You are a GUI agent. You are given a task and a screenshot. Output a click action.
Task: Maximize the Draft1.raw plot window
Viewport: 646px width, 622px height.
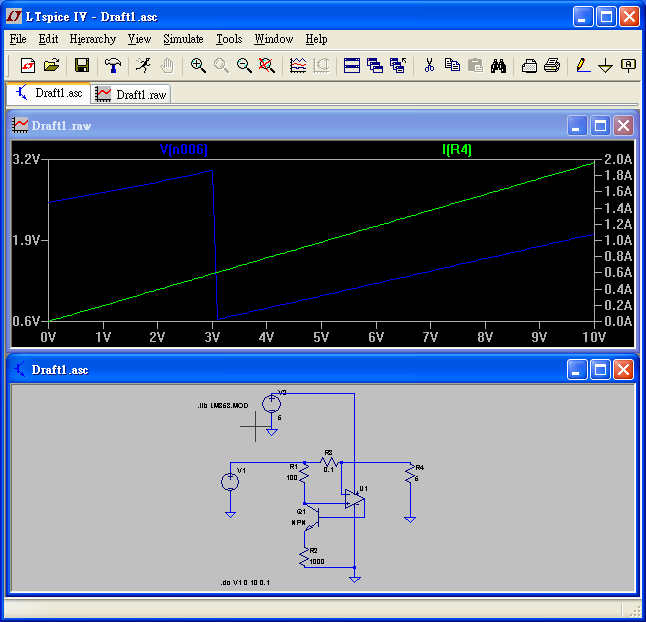pos(600,126)
